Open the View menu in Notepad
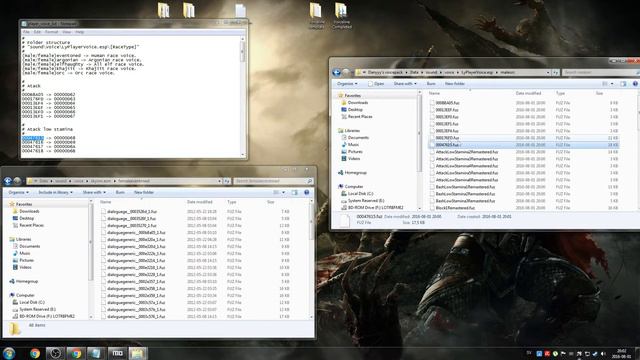The height and width of the screenshot is (360, 640). pyautogui.click(x=67, y=32)
